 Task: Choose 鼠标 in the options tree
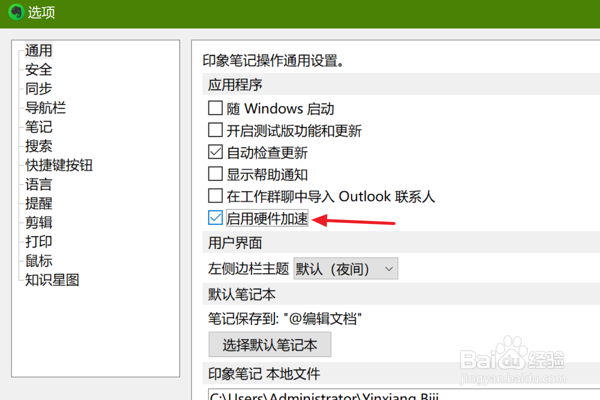(x=38, y=261)
